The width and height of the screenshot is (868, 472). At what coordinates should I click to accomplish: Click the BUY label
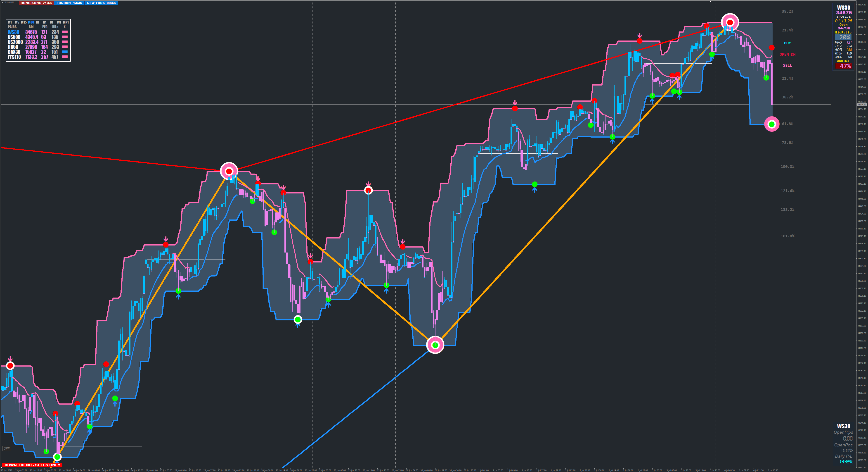pyautogui.click(x=787, y=43)
